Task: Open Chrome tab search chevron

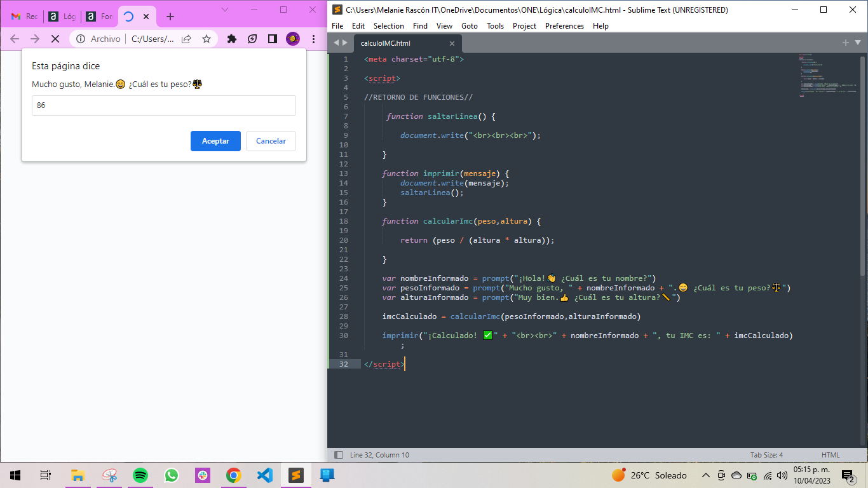Action: coord(224,10)
